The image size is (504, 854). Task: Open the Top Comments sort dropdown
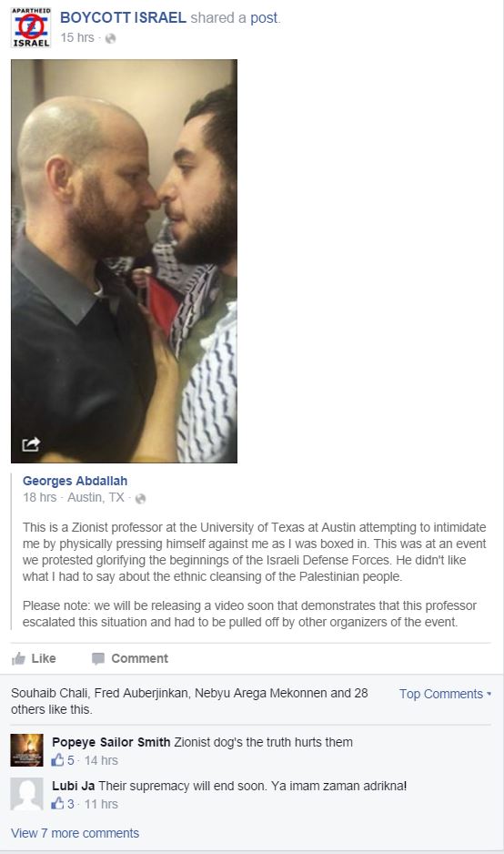[x=445, y=694]
